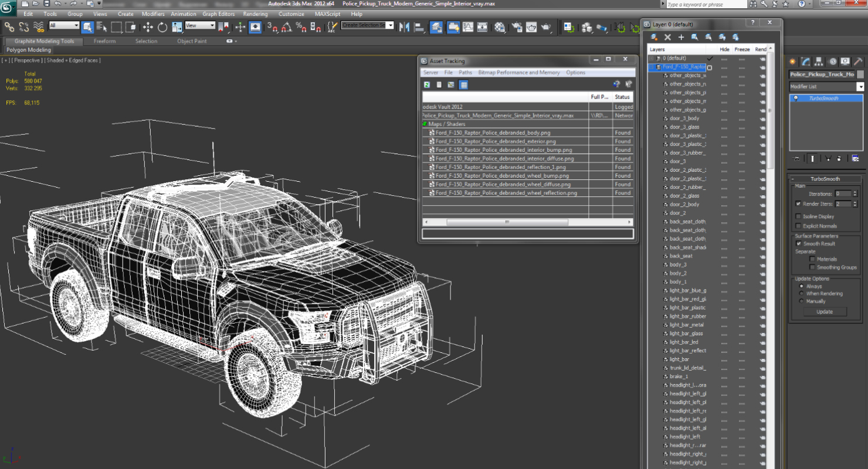Click the Align tool icon
Viewport: 868px width, 469px height.
pyautogui.click(x=419, y=26)
